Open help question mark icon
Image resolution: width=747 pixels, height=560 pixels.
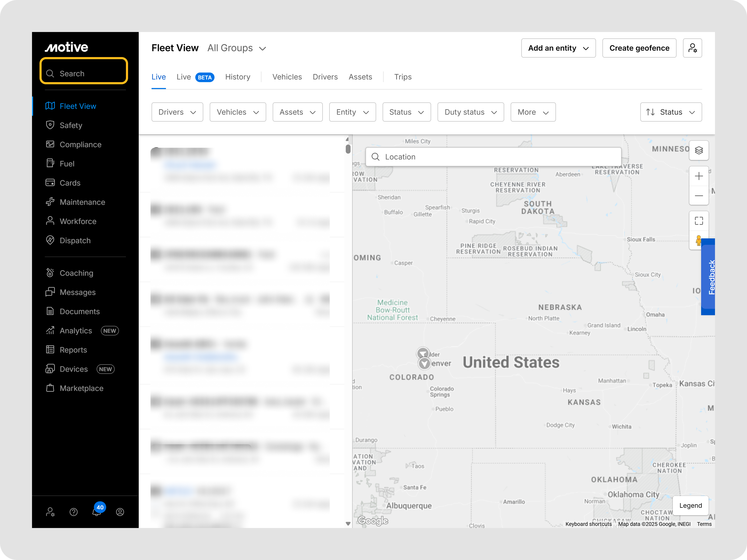point(73,512)
